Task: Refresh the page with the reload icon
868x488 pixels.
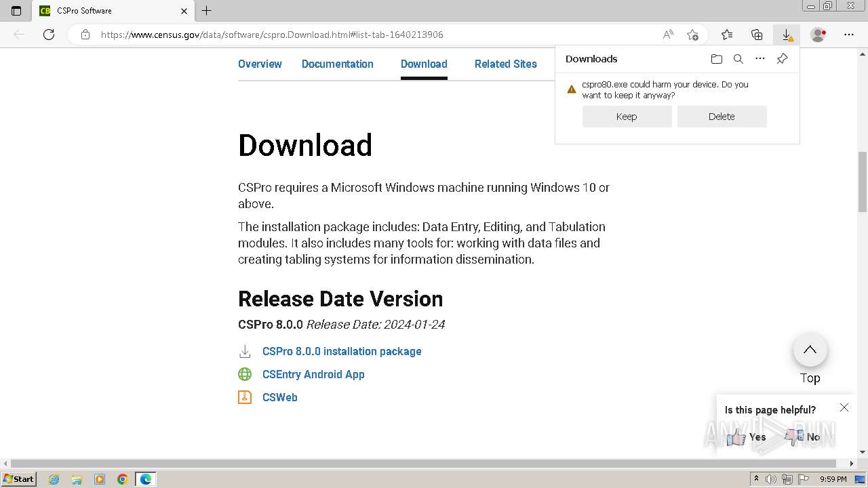Action: pyautogui.click(x=49, y=35)
